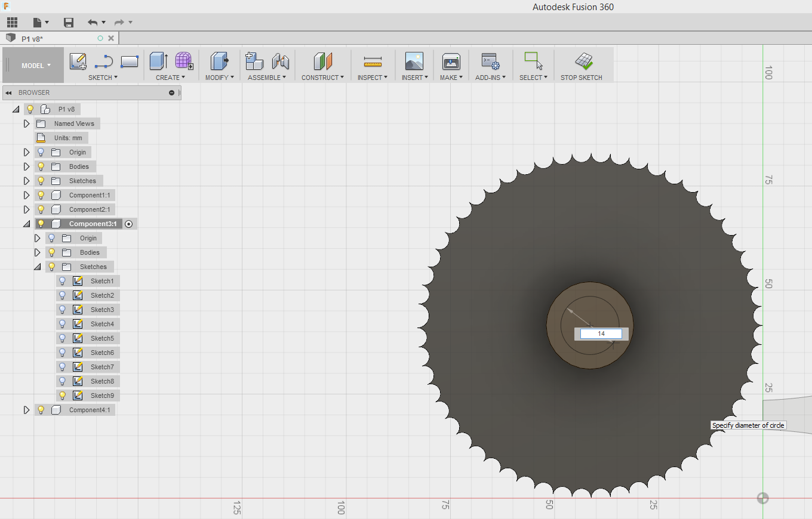
Task: Open the INSERT menu label
Action: click(x=415, y=78)
